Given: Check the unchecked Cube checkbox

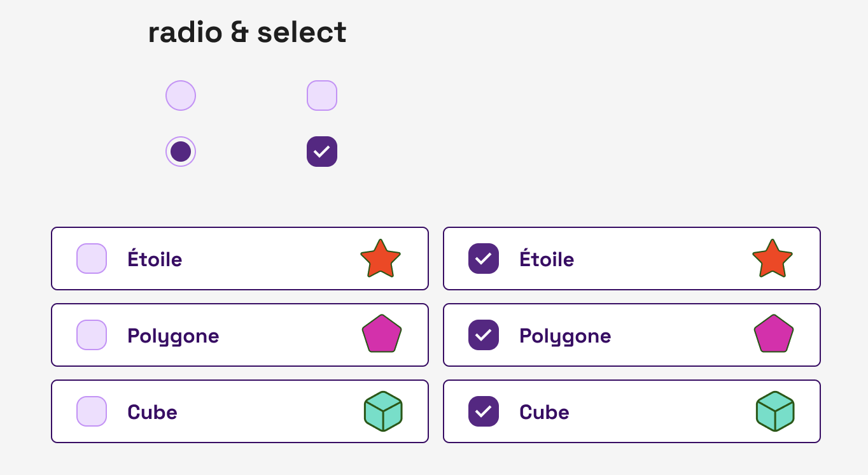Looking at the screenshot, I should [92, 411].
